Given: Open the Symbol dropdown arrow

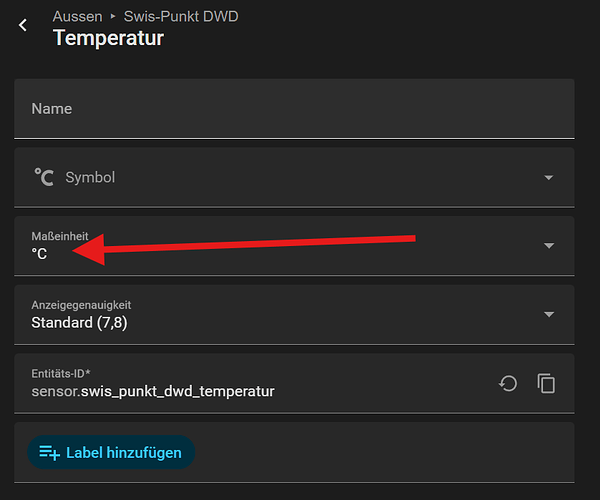Looking at the screenshot, I should (x=548, y=178).
